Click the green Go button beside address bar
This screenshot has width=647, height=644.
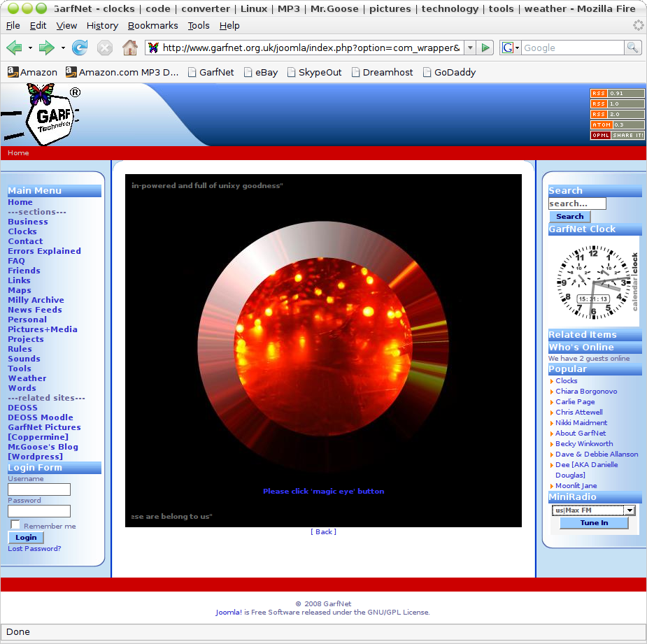pyautogui.click(x=485, y=48)
